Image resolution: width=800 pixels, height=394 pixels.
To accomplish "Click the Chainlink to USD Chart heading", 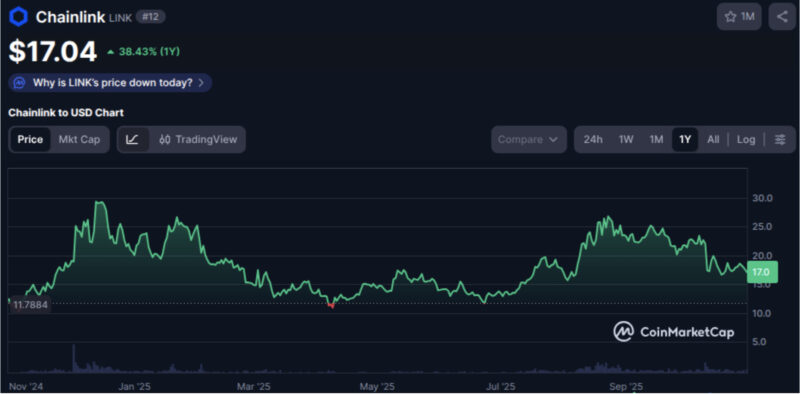I will pyautogui.click(x=66, y=113).
